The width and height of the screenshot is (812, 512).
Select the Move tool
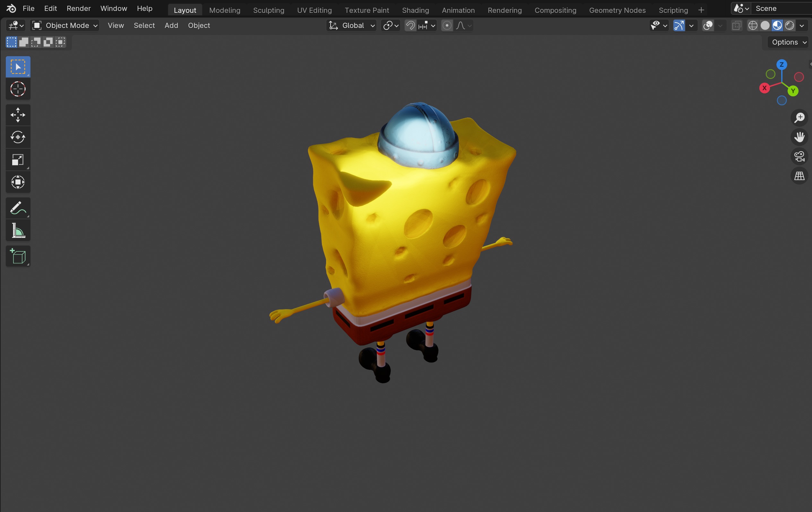click(x=18, y=115)
